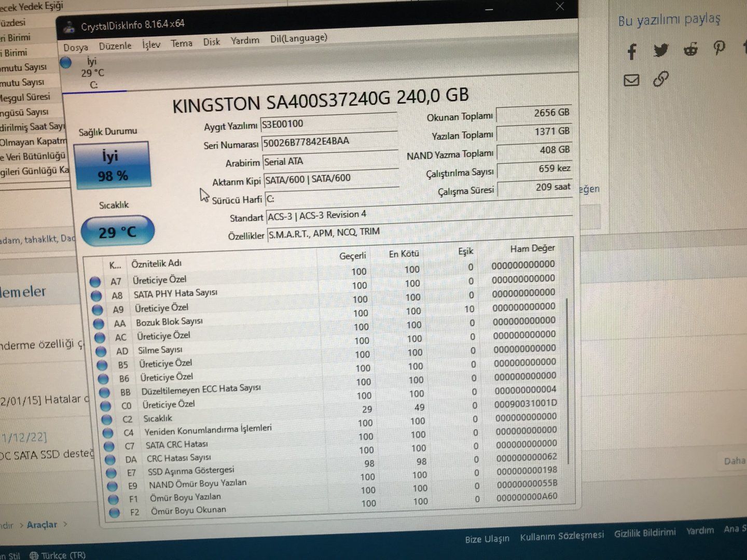
Task: Click the email share envelope icon
Action: 631,80
